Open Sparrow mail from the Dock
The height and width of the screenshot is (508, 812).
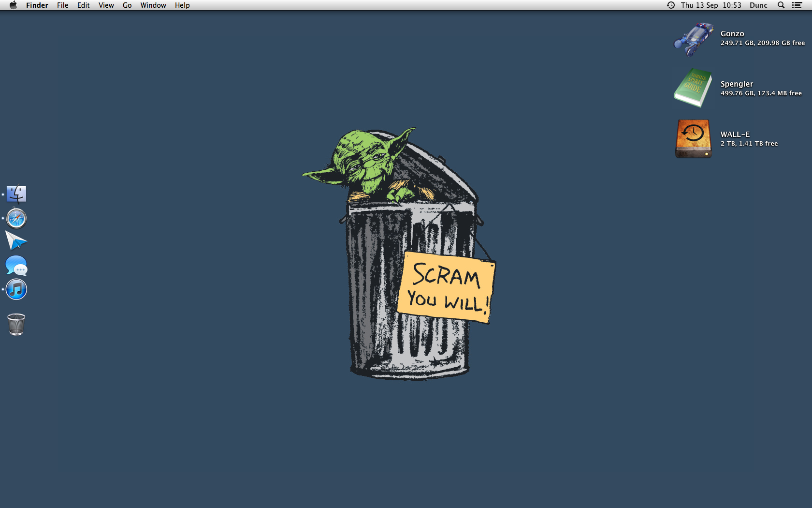point(16,240)
